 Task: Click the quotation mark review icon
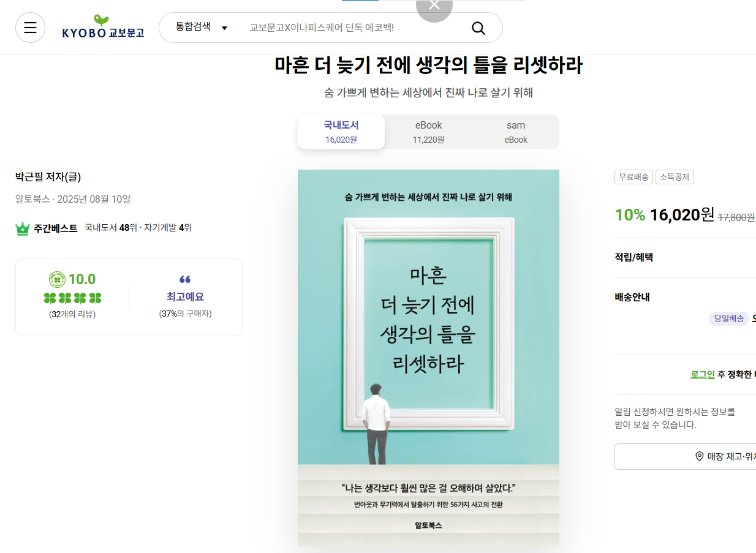185,279
